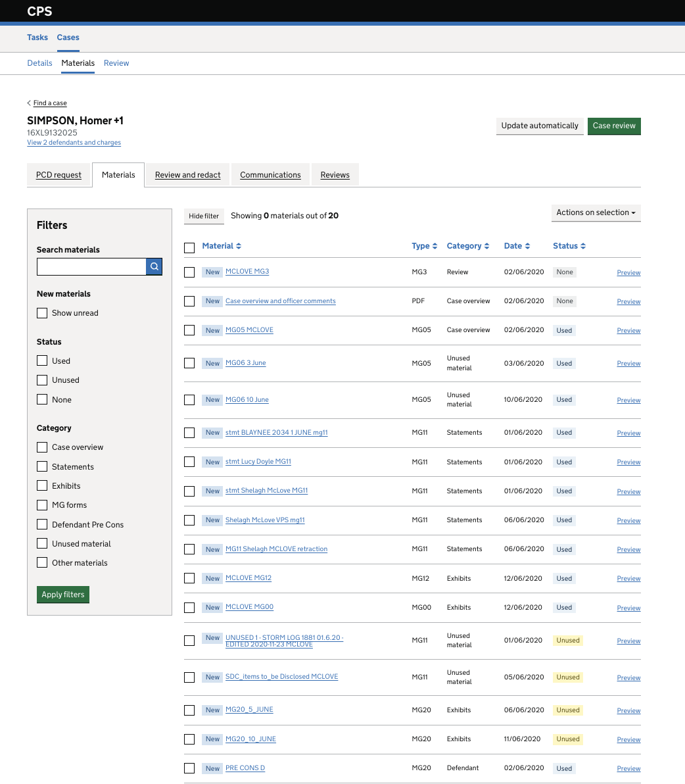
Task: Switch to the Communications tab
Action: (x=270, y=174)
